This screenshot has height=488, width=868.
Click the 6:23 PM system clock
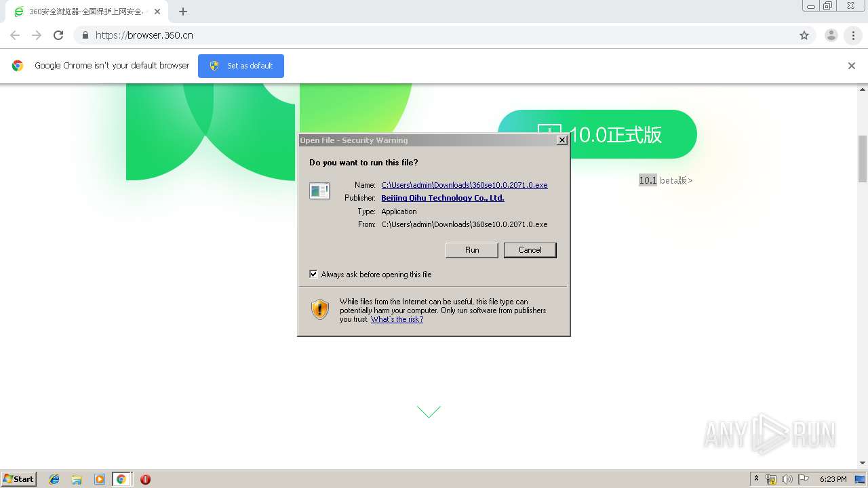click(833, 479)
